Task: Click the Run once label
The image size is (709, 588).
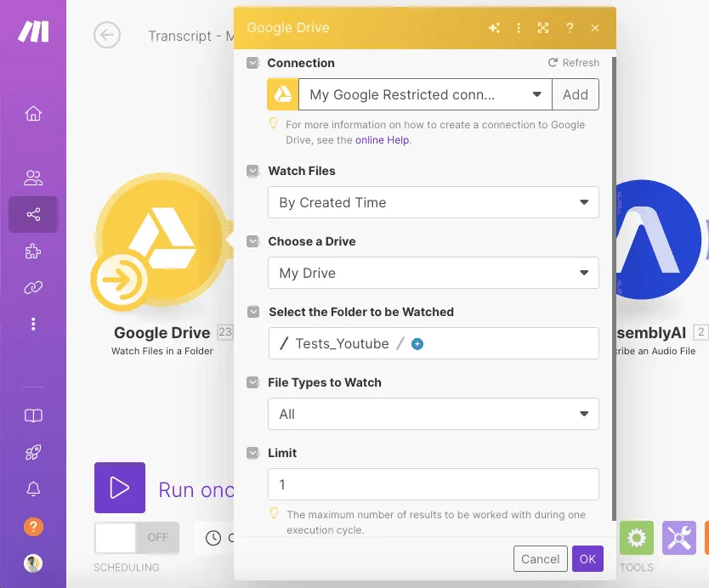Action: click(196, 490)
